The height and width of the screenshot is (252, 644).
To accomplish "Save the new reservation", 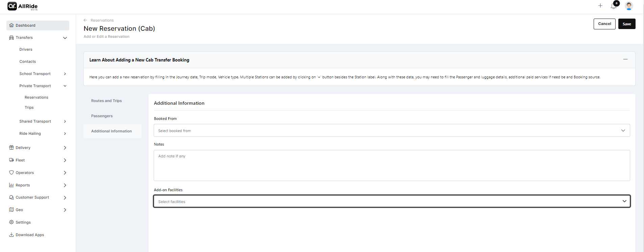I will pos(626,24).
